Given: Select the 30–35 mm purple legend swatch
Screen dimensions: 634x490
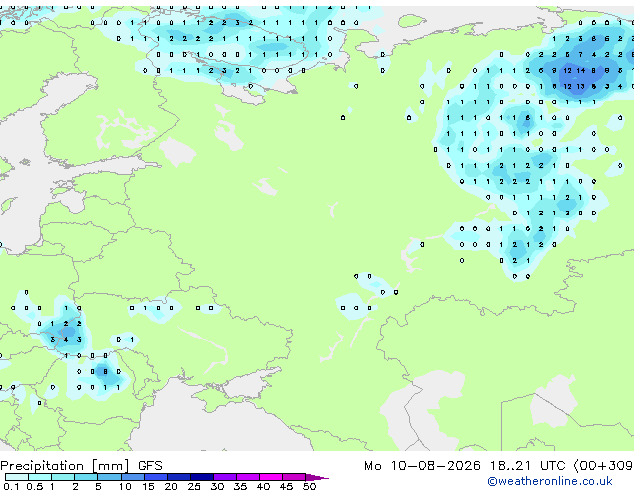Looking at the screenshot, I should (225, 477).
